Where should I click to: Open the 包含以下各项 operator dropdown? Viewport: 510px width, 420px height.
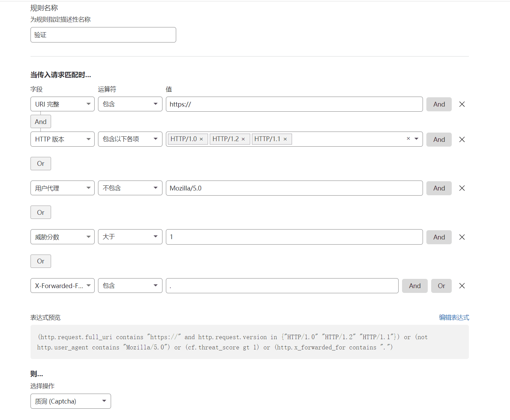coord(130,139)
